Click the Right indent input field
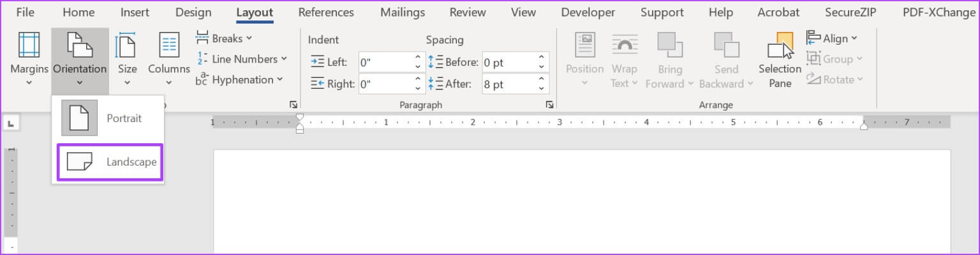 386,84
